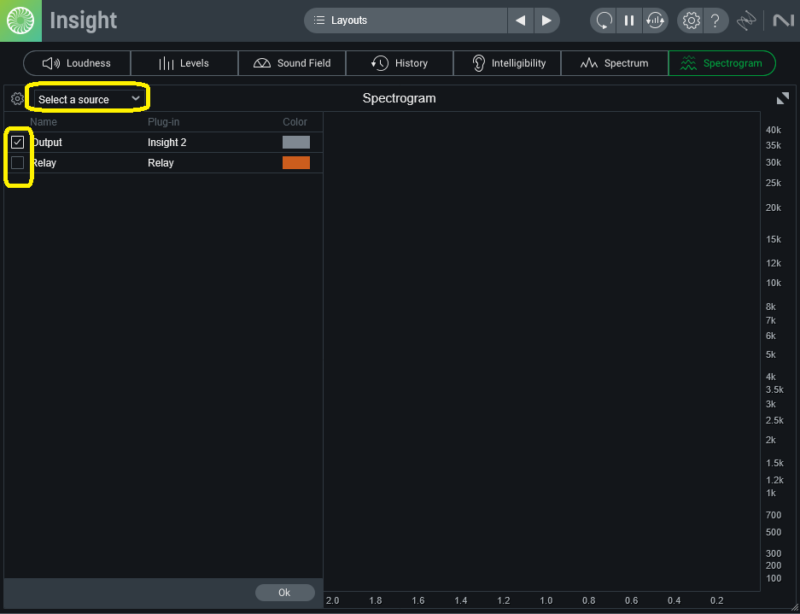Go to next layout with right arrow
Image resolution: width=800 pixels, height=614 pixels.
pyautogui.click(x=546, y=20)
